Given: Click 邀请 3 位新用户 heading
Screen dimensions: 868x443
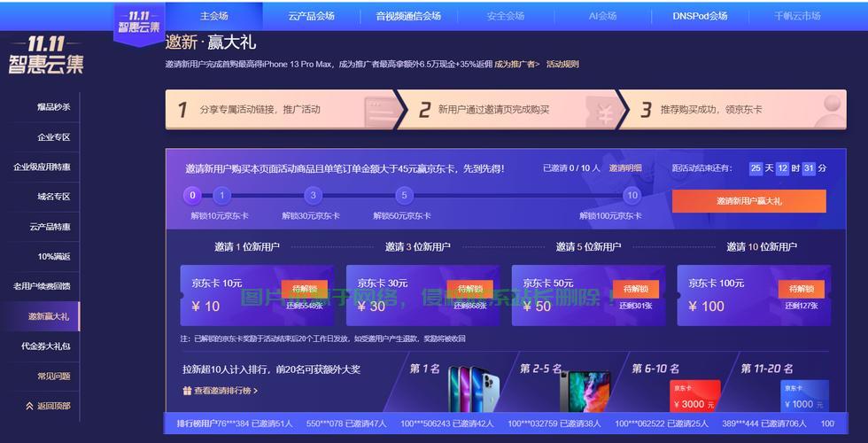Looking at the screenshot, I should click(x=418, y=247).
